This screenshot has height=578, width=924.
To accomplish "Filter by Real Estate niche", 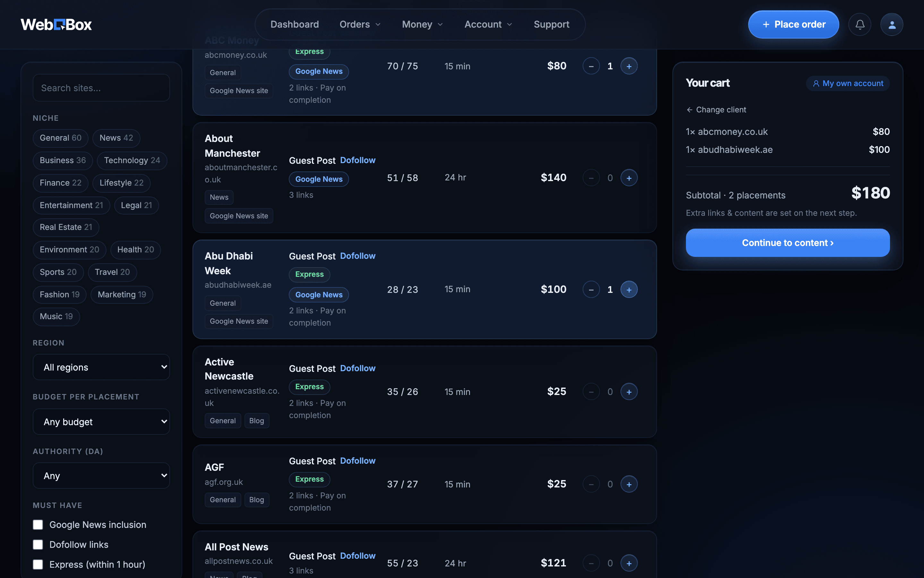I will click(x=66, y=227).
